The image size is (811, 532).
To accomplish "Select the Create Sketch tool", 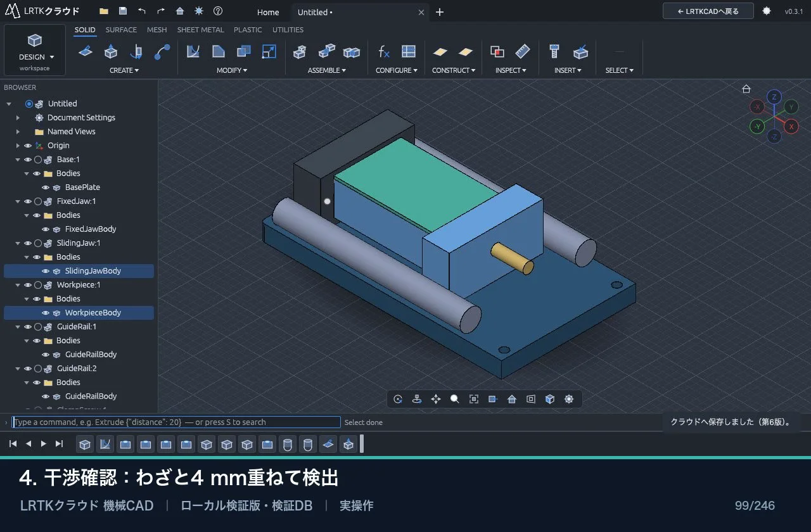I will tap(86, 52).
